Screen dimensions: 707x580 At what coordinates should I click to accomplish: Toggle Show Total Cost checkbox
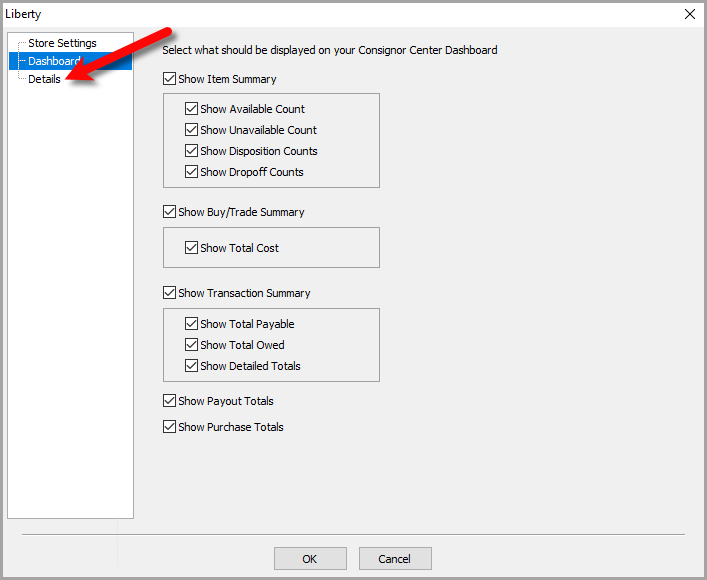coord(191,248)
